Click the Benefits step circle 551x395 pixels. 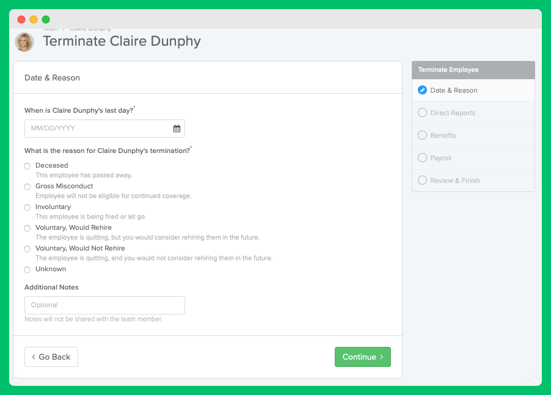point(422,135)
